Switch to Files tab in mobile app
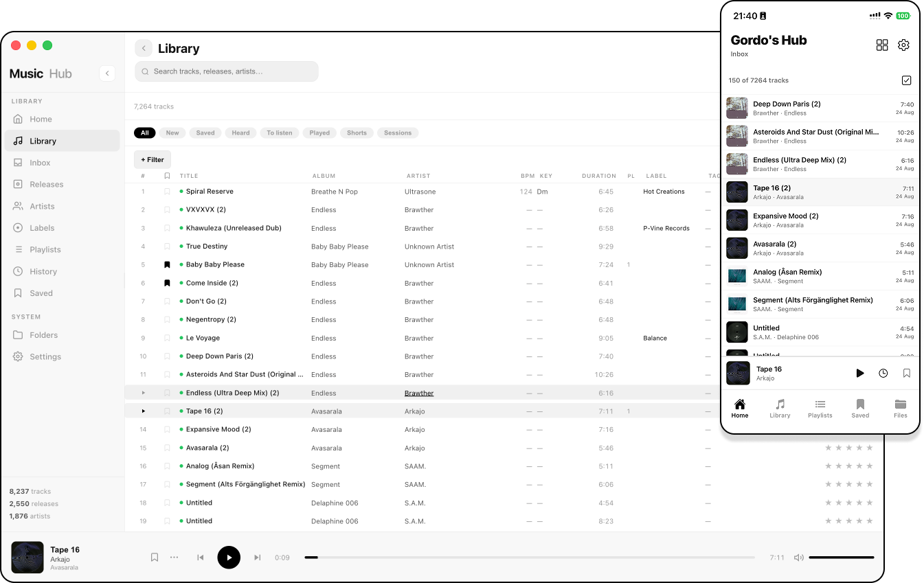The image size is (924, 583). coord(901,409)
